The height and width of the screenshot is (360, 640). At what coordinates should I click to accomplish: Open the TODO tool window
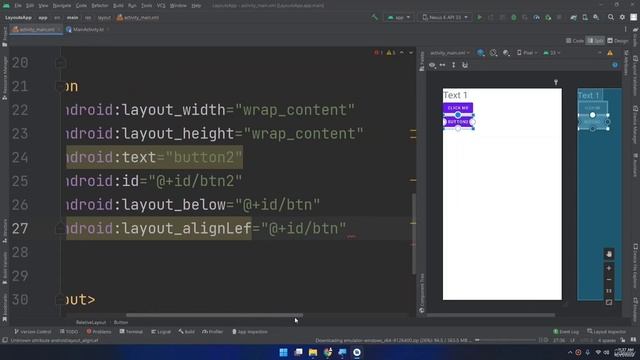pos(69,332)
